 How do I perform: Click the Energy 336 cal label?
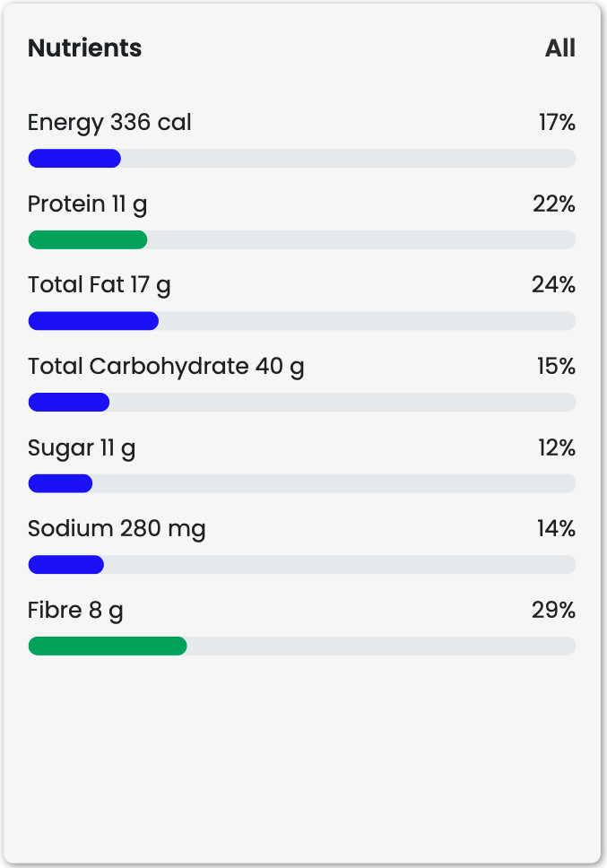click(109, 123)
